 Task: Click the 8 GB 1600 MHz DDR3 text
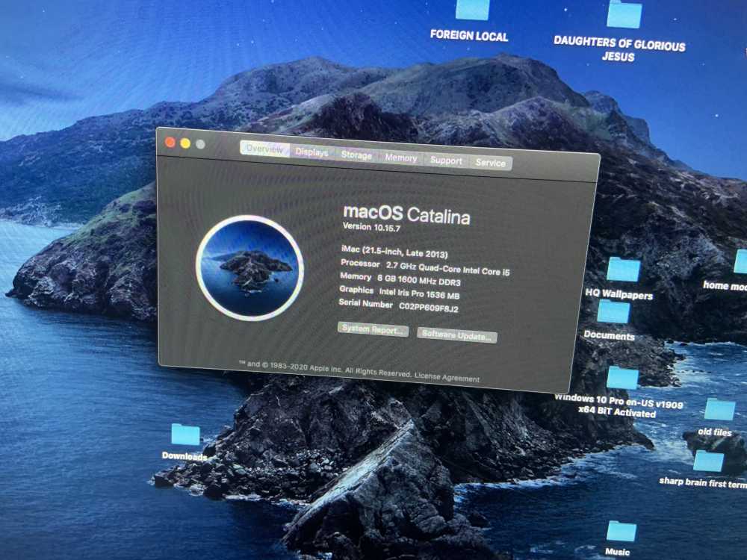coord(419,280)
